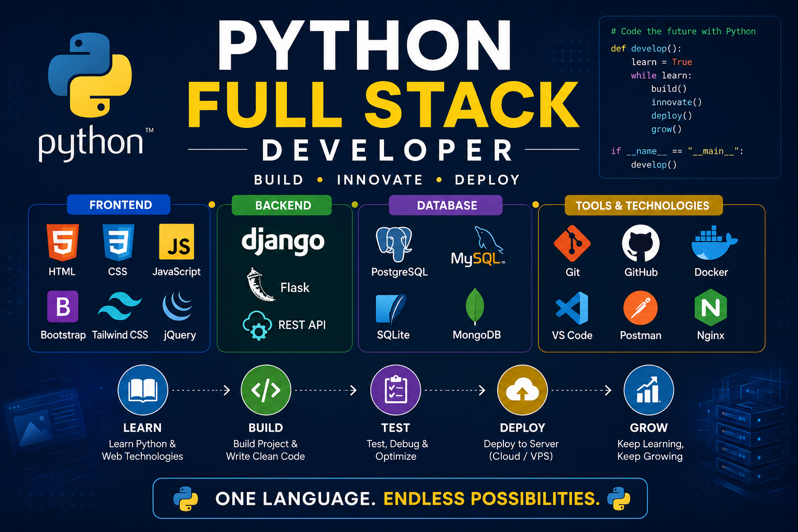Click the 'def develop():' code line
Viewport: 798px width, 532px height.
[646, 48]
